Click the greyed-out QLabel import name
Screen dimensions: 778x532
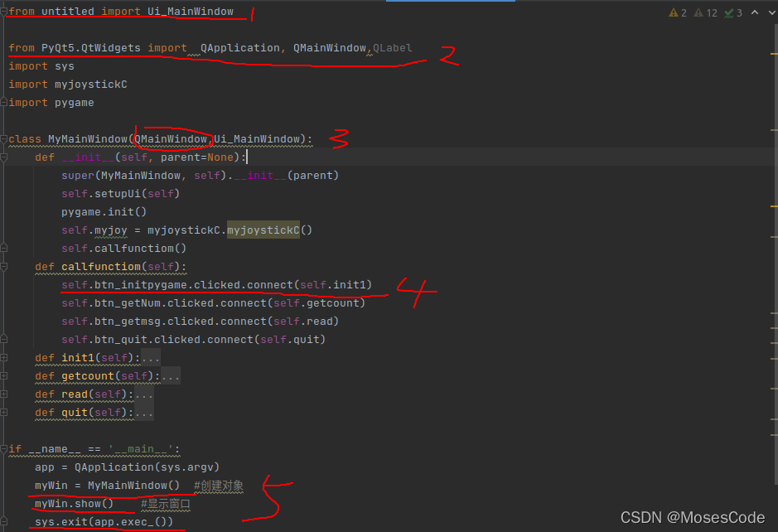click(393, 48)
